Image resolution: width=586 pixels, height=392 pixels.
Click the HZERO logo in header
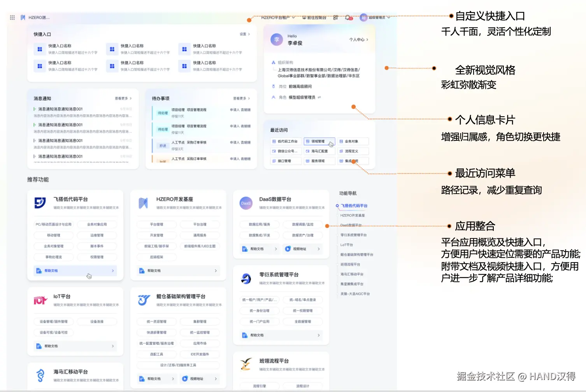(23, 17)
